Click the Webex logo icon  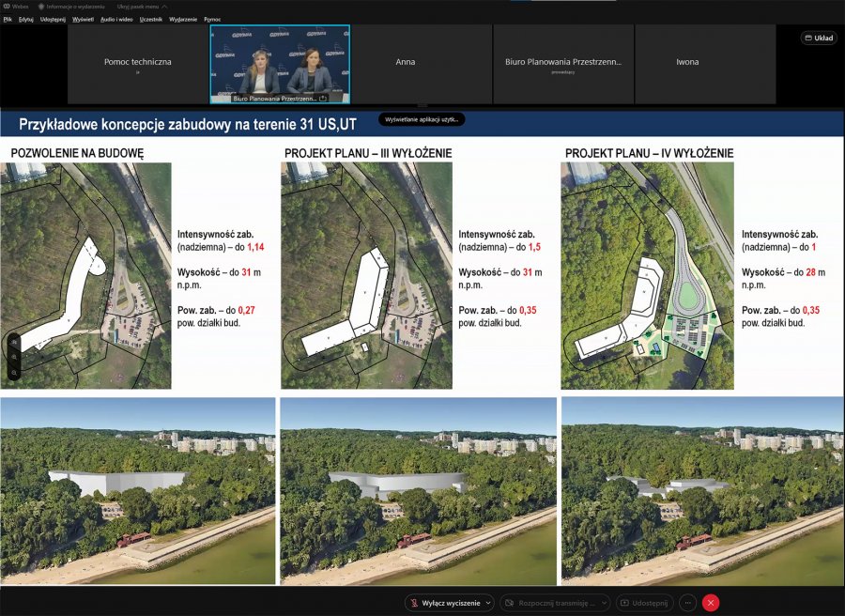point(7,7)
